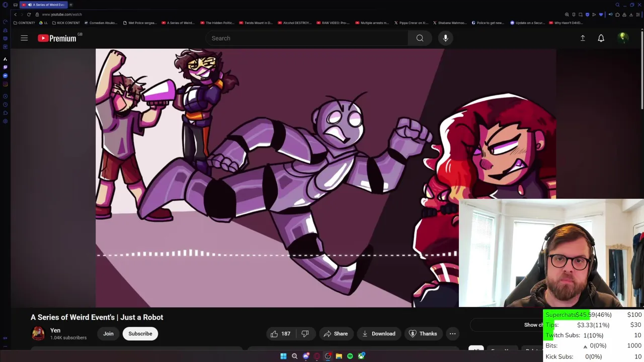Open the account avatar menu
644x362 pixels.
[x=622, y=38]
